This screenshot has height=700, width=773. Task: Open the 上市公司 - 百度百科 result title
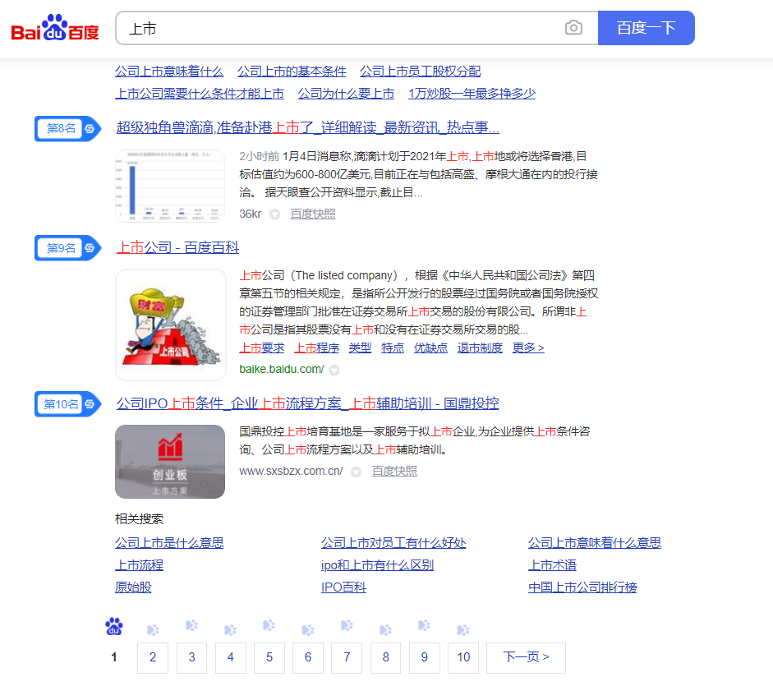click(x=177, y=247)
